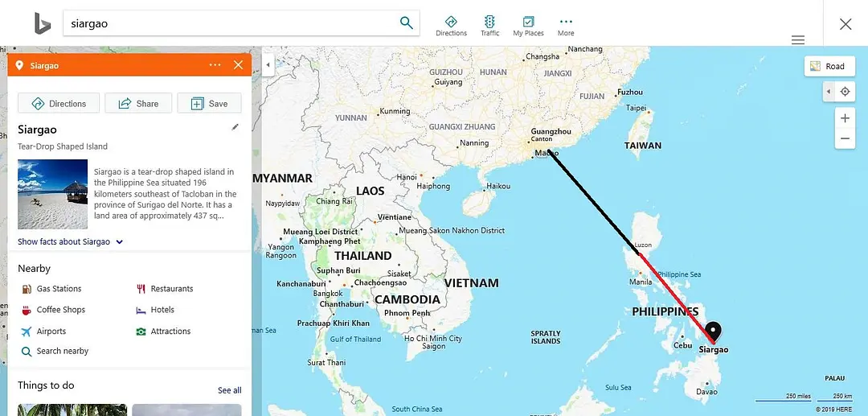This screenshot has width=868, height=416.
Task: Click the Bangkok label on map
Action: click(328, 293)
